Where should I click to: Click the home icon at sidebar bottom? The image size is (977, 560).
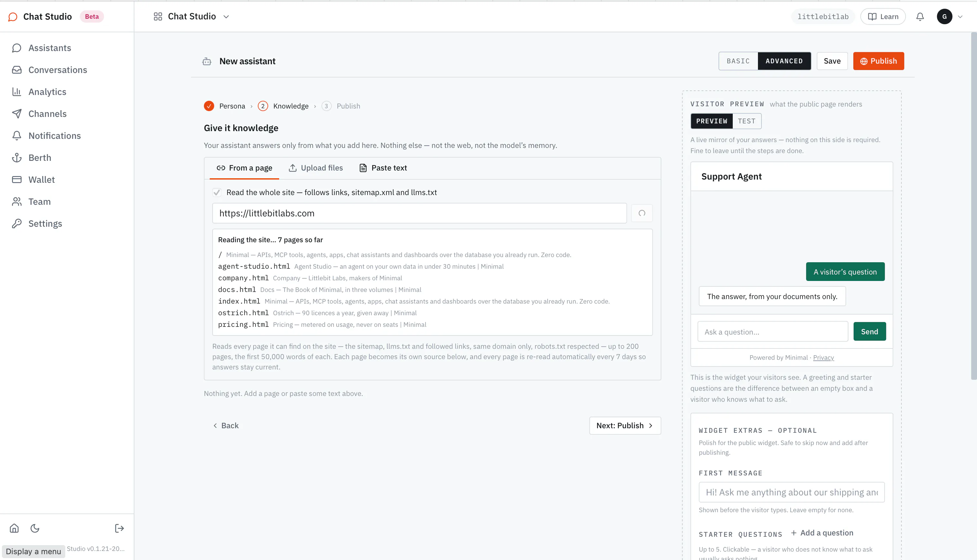click(x=14, y=528)
